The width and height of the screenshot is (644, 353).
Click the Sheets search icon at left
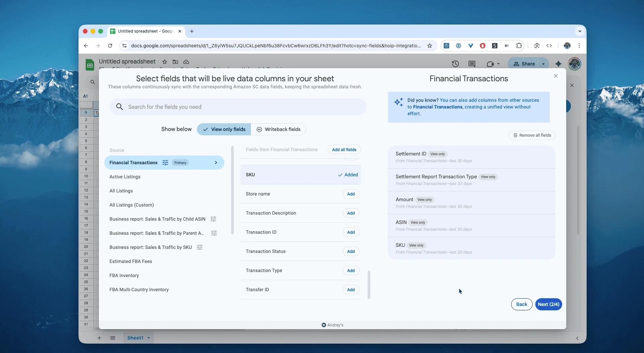tap(93, 82)
